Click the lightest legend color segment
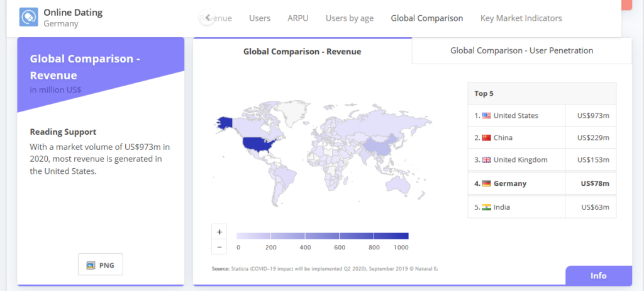644x291 pixels. (253, 236)
